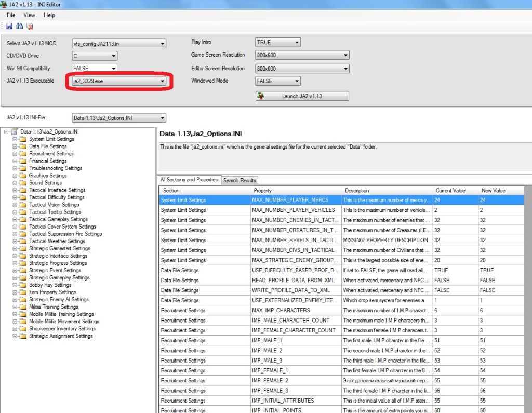This screenshot has height=413, width=532.
Task: Open the Play Intro dropdown
Action: (x=297, y=43)
